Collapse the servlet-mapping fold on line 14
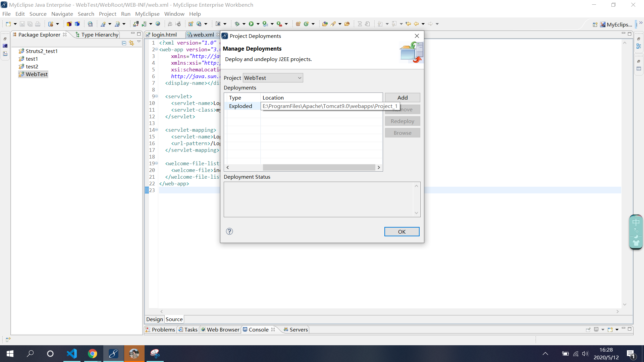The width and height of the screenshot is (644, 362). pyautogui.click(x=156, y=130)
